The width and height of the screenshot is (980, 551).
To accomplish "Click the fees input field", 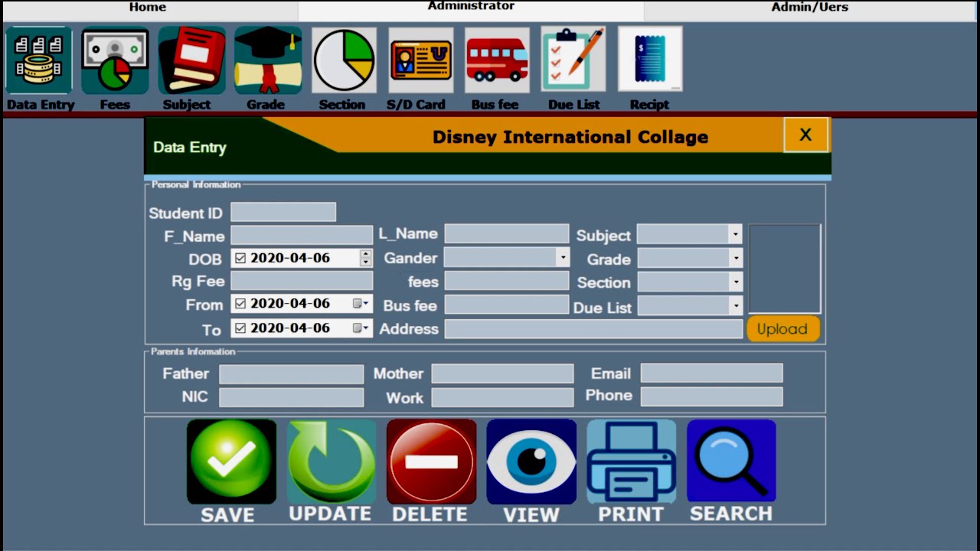I will point(507,281).
